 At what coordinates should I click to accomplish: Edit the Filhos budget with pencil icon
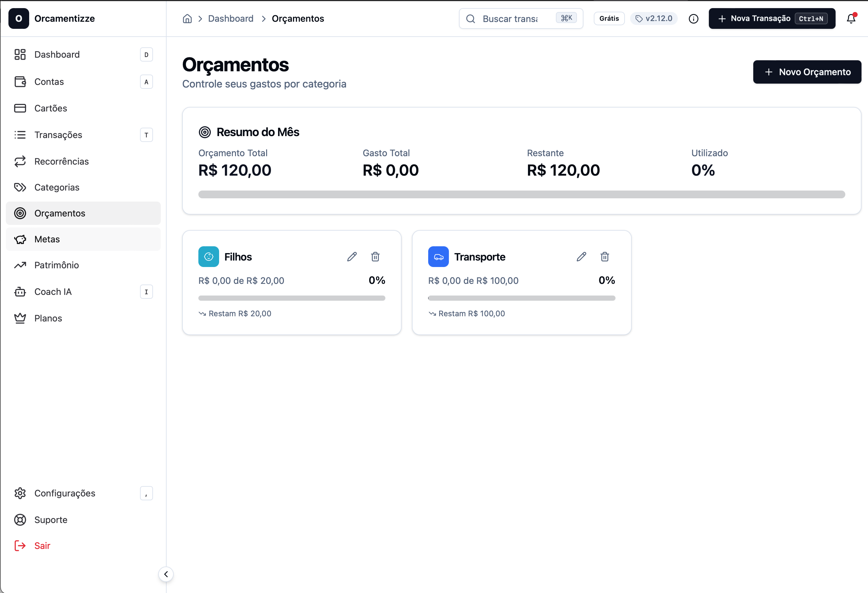351,257
